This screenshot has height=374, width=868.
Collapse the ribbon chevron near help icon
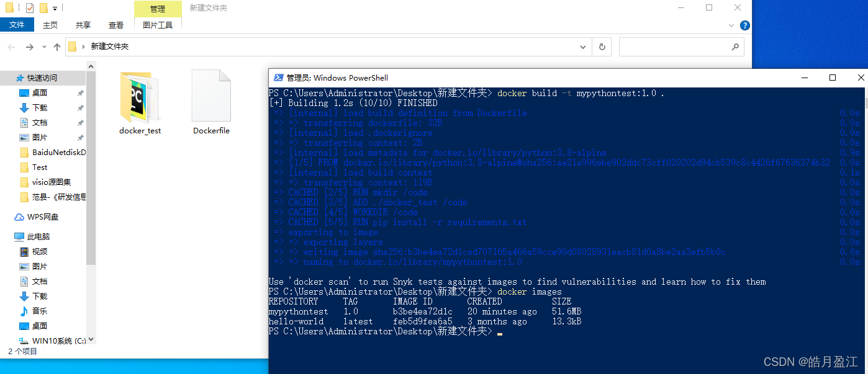tap(733, 25)
